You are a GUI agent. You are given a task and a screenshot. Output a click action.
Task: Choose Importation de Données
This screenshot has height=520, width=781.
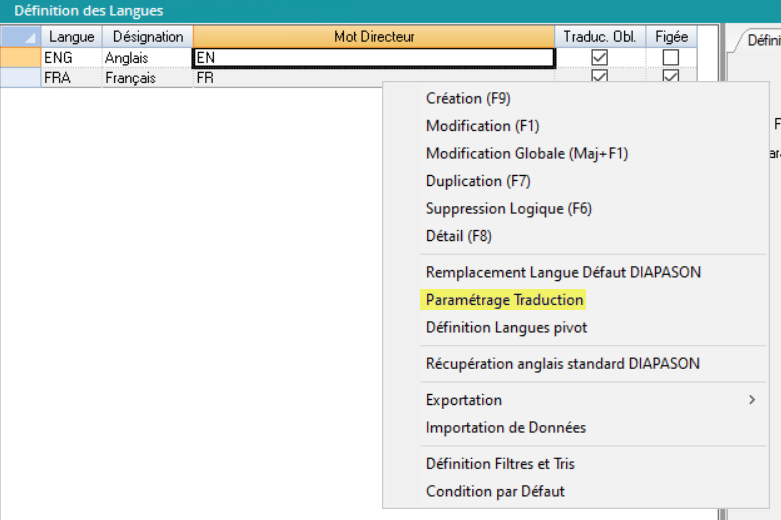(505, 428)
